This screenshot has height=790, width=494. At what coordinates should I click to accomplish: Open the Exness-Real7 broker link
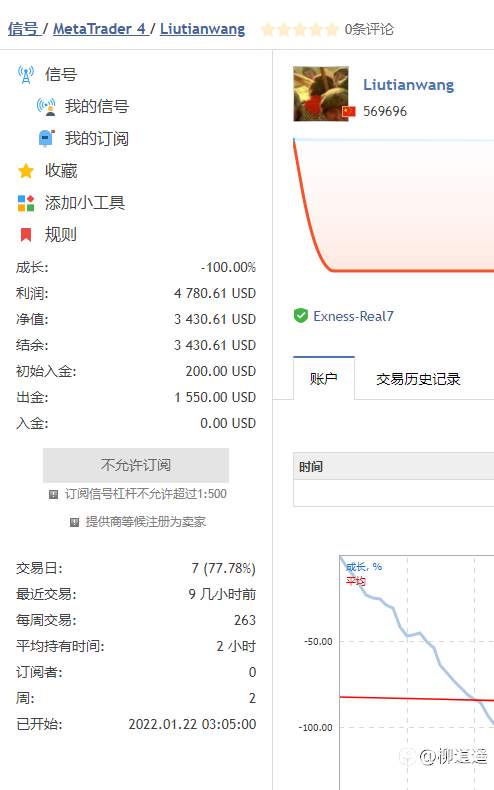pyautogui.click(x=353, y=316)
